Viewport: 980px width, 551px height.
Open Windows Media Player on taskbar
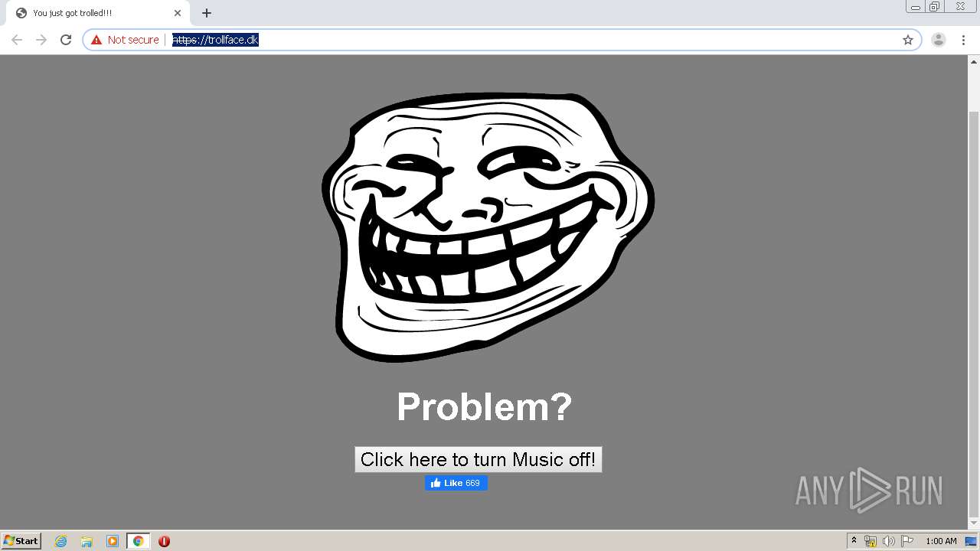pyautogui.click(x=113, y=541)
